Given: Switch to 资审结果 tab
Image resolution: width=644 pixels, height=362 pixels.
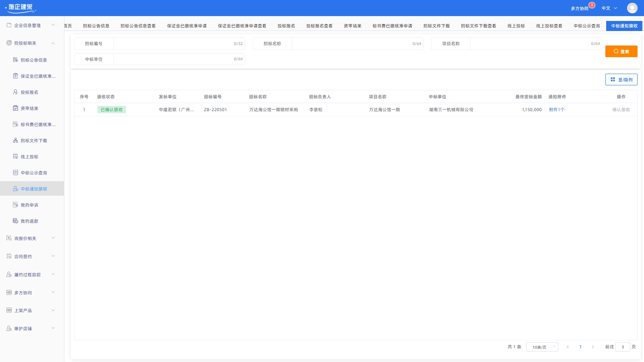Looking at the screenshot, I should tap(352, 26).
